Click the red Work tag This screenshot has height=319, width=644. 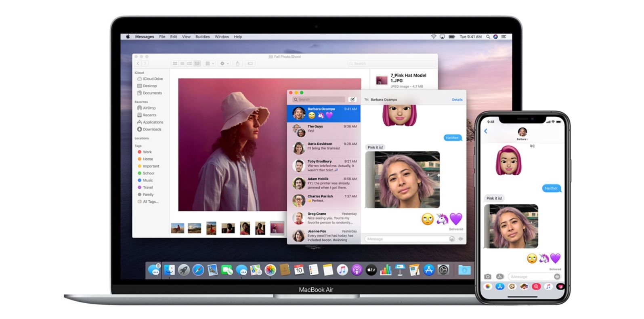(x=145, y=152)
